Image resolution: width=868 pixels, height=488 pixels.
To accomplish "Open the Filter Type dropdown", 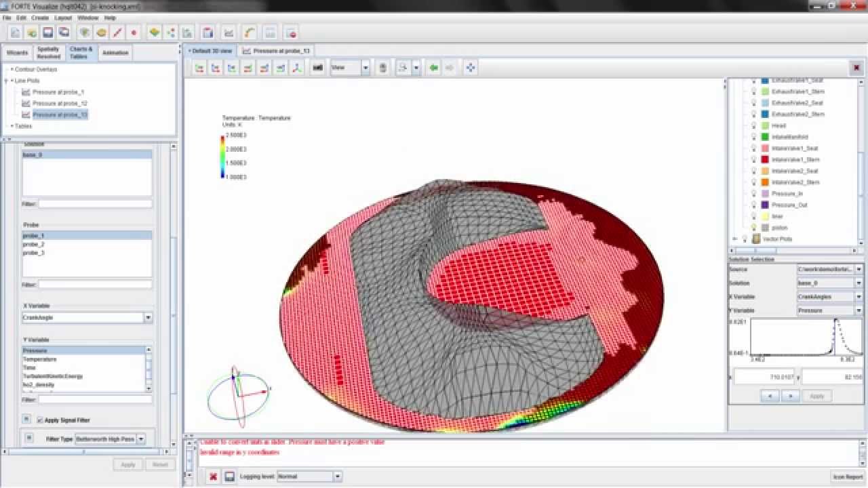I will point(141,439).
